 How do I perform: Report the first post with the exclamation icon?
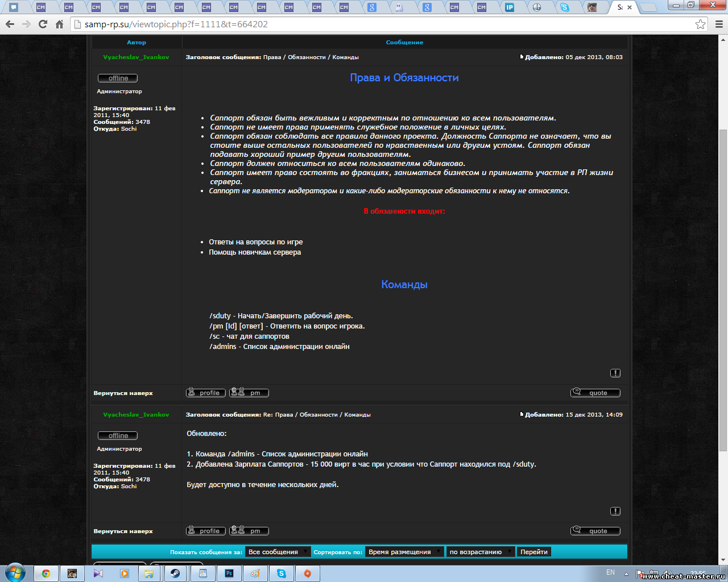(x=615, y=373)
